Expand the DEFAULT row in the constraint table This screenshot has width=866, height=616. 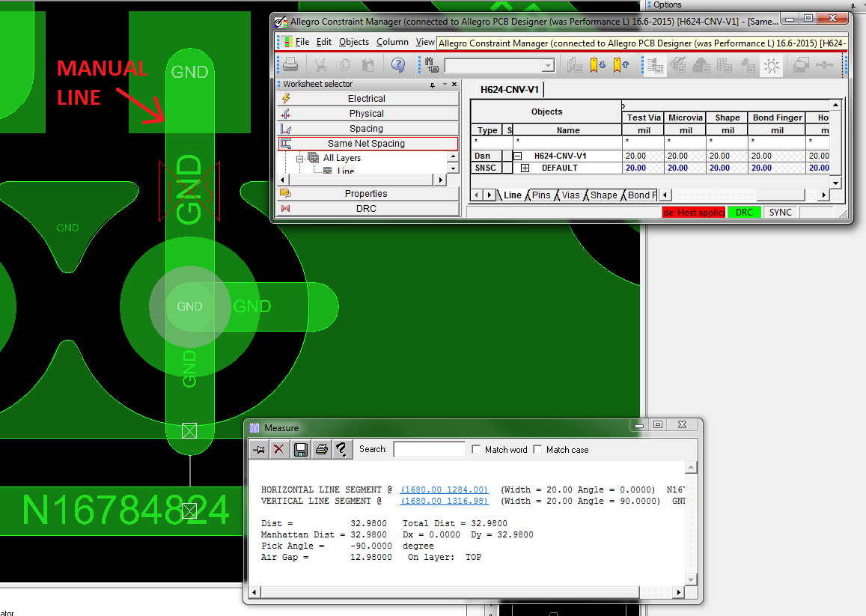click(525, 168)
